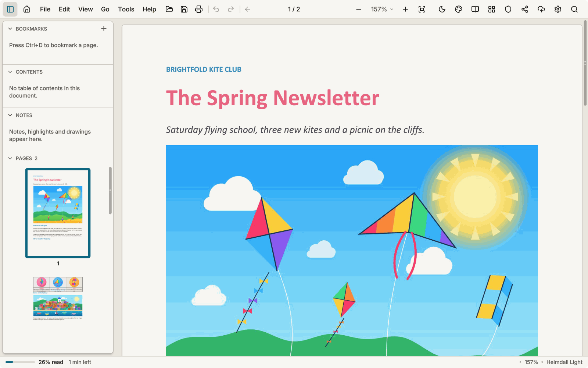588x368 pixels.
Task: Click the 1 min left status
Action: point(80,362)
